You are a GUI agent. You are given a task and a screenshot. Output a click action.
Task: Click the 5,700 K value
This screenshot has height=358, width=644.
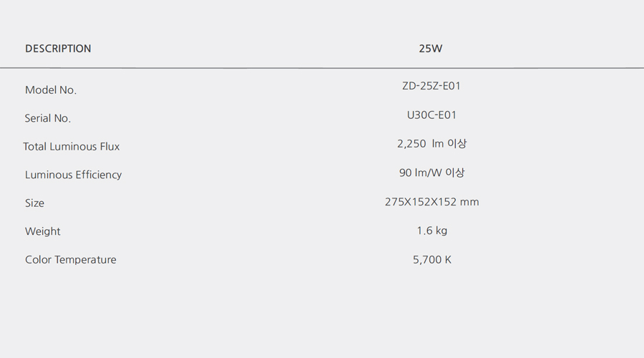(x=432, y=260)
